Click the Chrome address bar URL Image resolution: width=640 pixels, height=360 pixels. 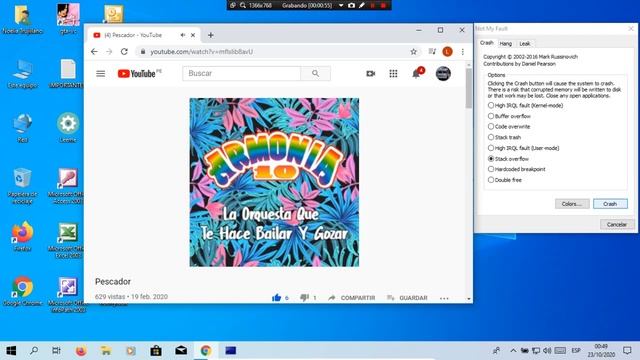(202, 52)
